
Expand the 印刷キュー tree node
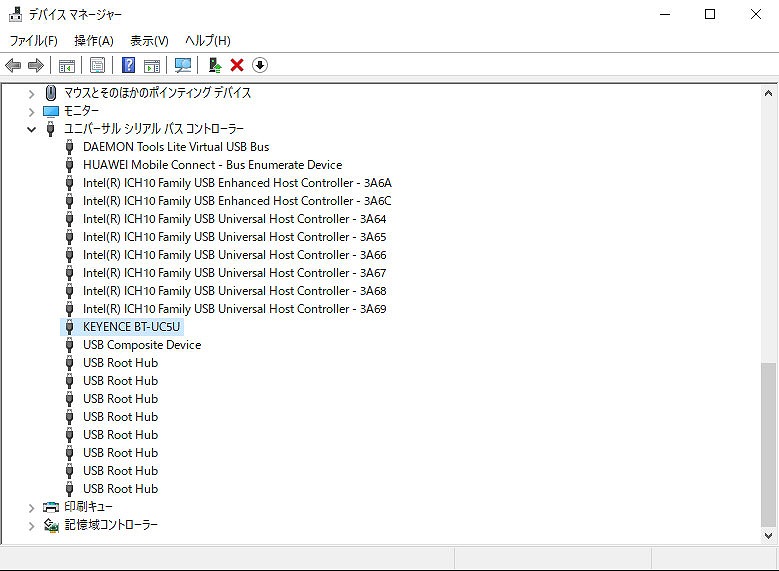pyautogui.click(x=31, y=507)
